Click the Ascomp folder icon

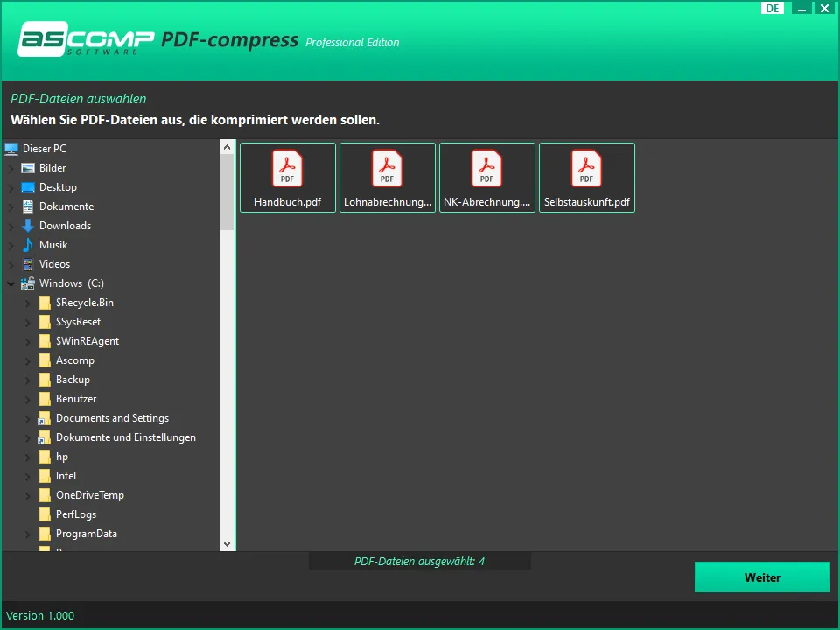click(x=45, y=360)
